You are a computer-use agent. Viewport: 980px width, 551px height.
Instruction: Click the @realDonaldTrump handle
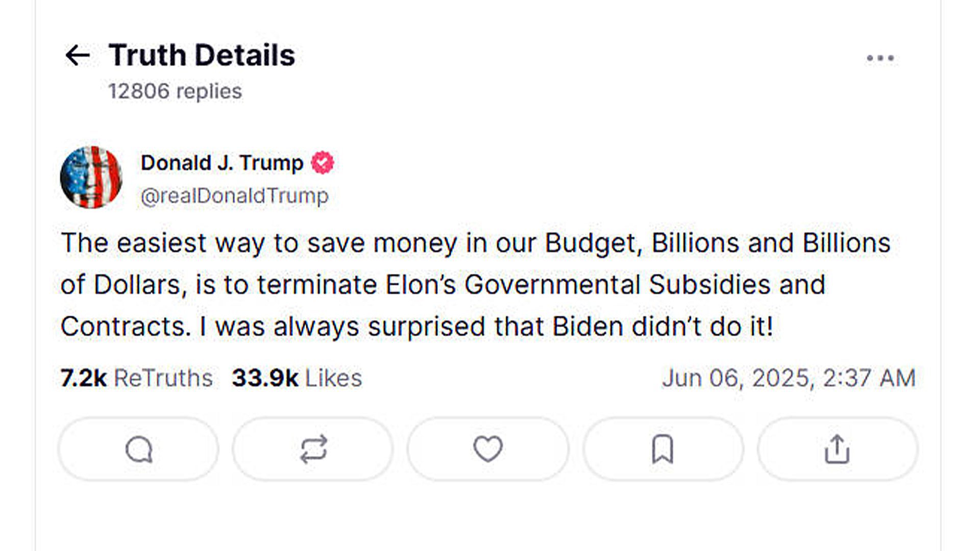click(234, 196)
